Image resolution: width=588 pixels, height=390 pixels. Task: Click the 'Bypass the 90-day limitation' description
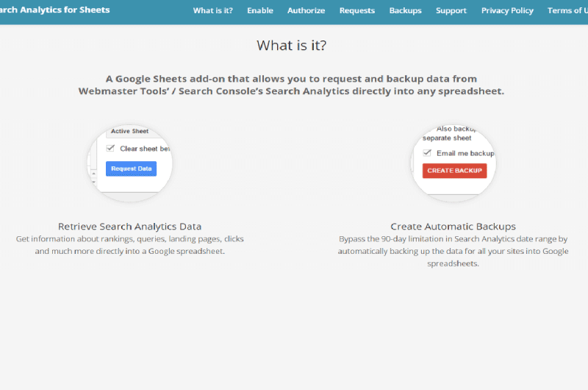coord(453,251)
